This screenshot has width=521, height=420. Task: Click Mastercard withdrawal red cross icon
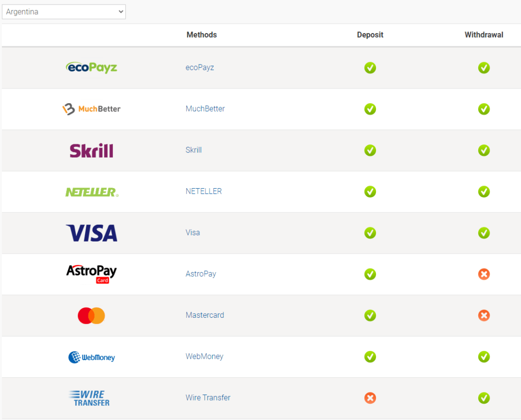(x=484, y=315)
